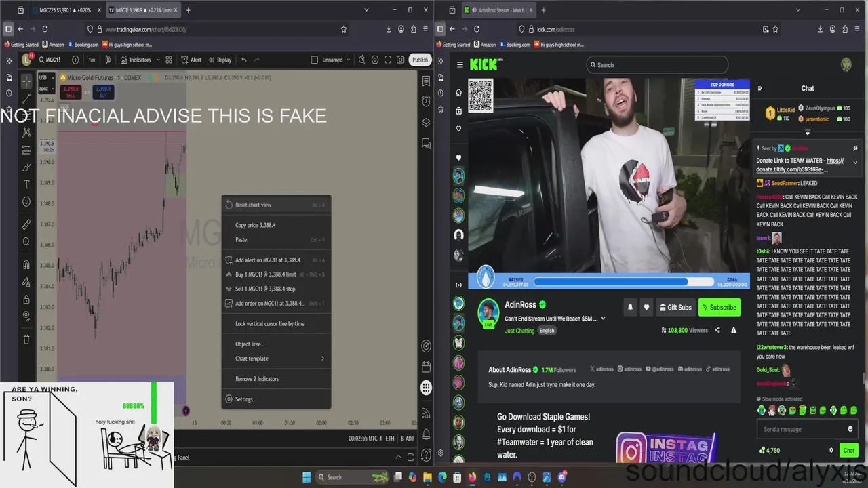Select the crosshair cursor tool

(x=26, y=81)
